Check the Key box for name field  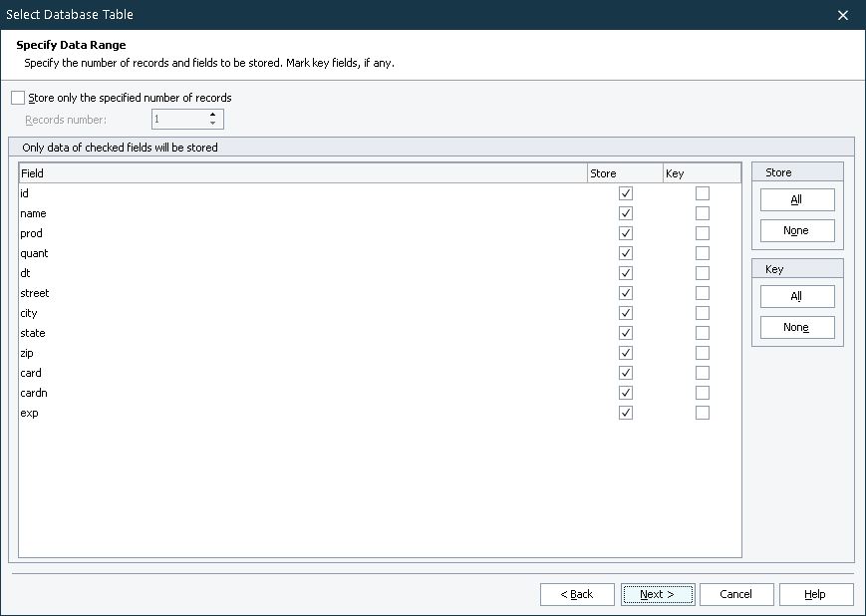pyautogui.click(x=703, y=213)
